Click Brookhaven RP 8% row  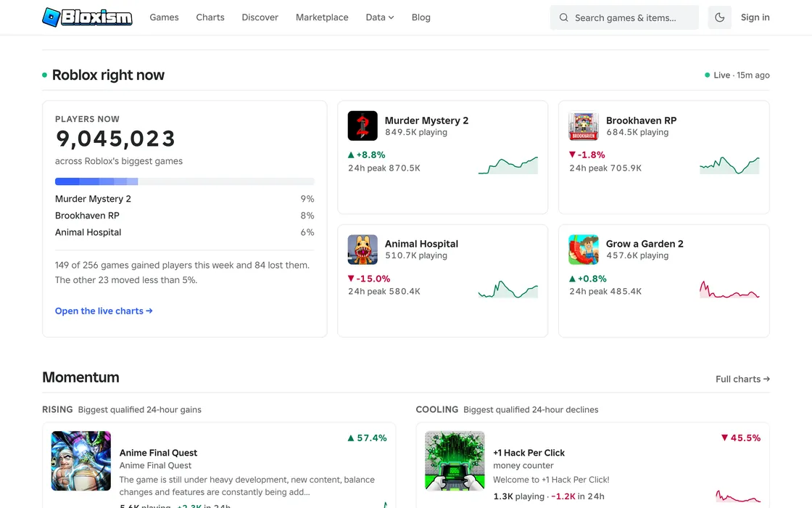pyautogui.click(x=184, y=215)
